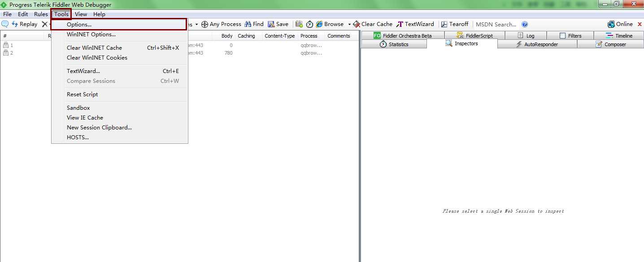Sort sessions by # column header

pos(22,36)
